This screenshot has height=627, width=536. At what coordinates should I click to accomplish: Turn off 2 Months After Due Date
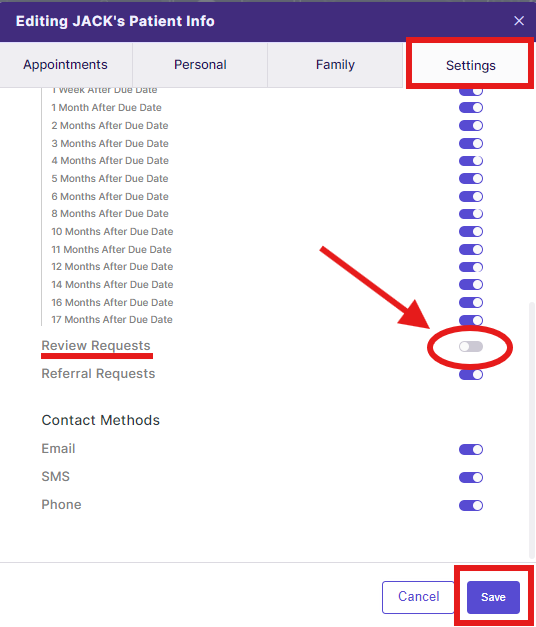(471, 126)
